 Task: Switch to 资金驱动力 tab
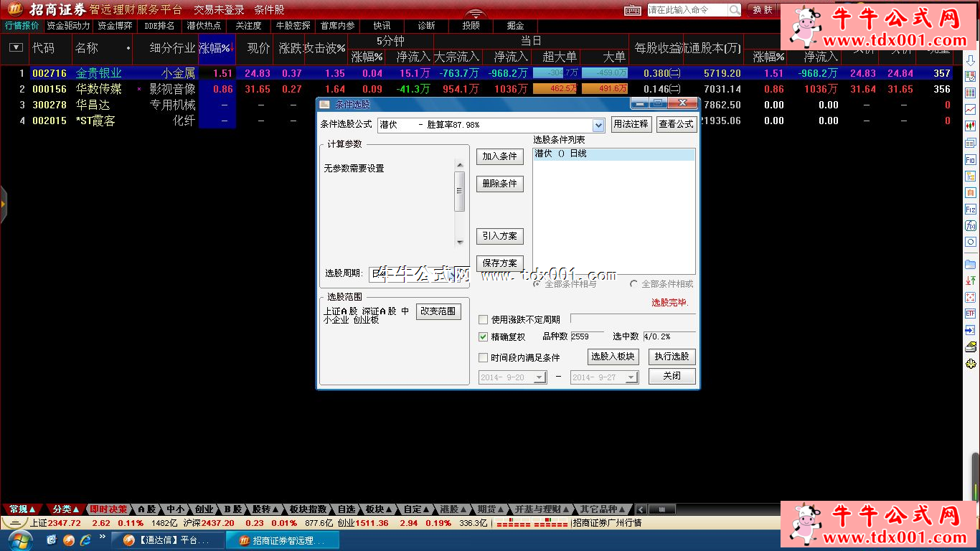[x=69, y=26]
